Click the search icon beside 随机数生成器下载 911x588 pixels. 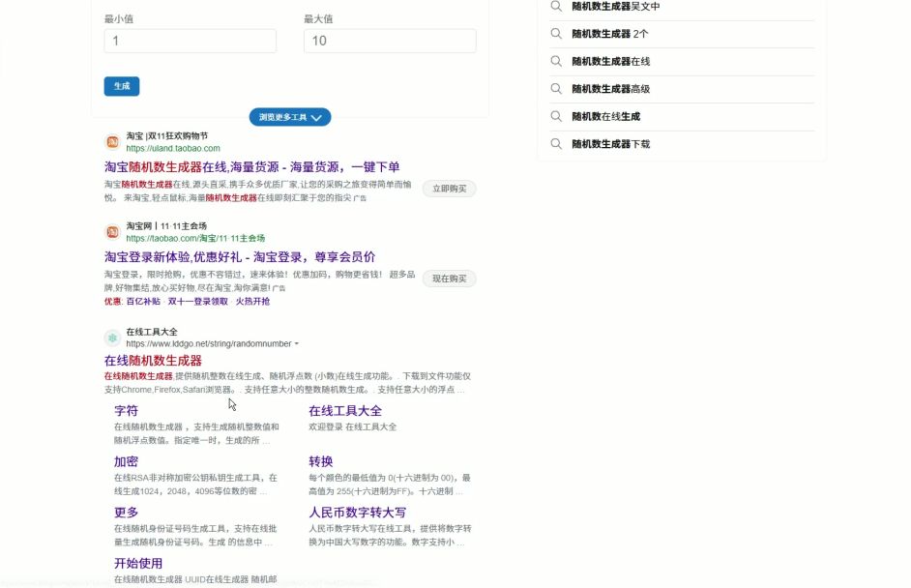click(556, 144)
